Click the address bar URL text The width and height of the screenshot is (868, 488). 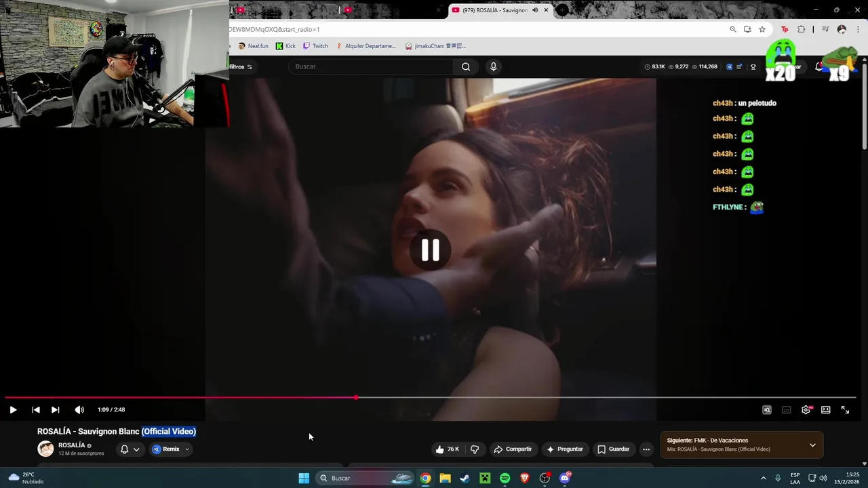tap(275, 29)
